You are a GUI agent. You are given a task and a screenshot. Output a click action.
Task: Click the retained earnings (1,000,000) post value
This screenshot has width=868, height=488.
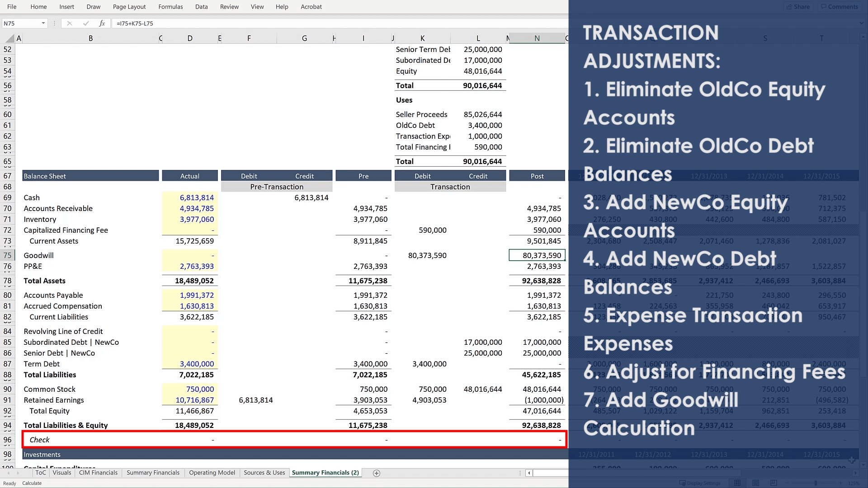pyautogui.click(x=544, y=400)
